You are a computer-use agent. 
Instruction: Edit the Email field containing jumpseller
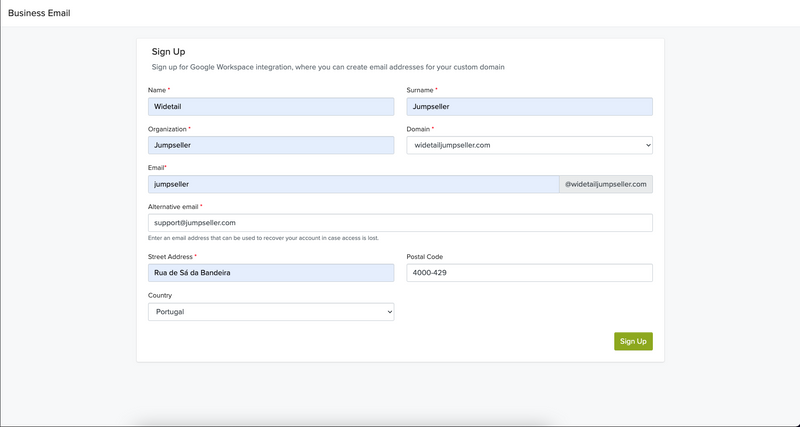pyautogui.click(x=354, y=184)
